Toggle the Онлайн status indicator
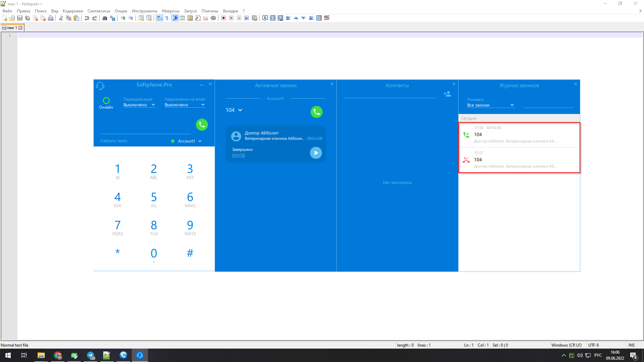This screenshot has height=362, width=644. point(106,101)
